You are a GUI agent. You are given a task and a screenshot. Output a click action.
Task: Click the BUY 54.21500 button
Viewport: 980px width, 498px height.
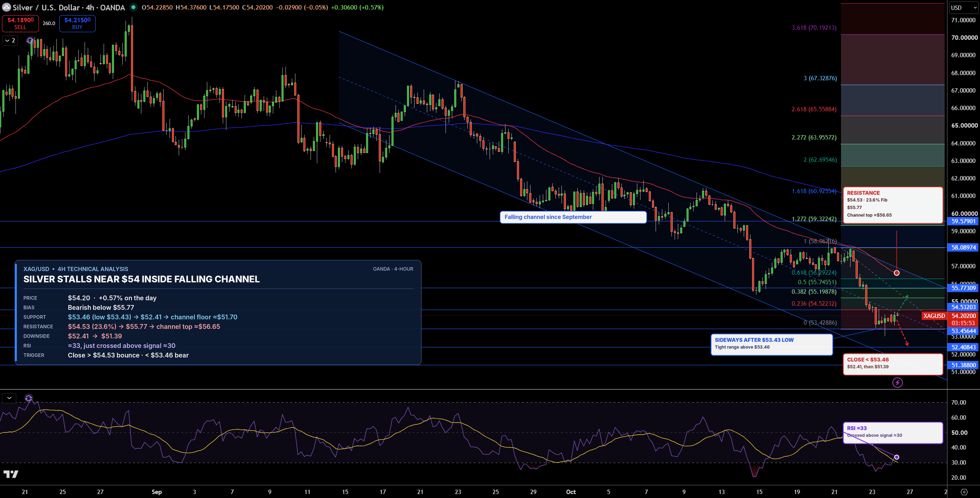tap(77, 23)
